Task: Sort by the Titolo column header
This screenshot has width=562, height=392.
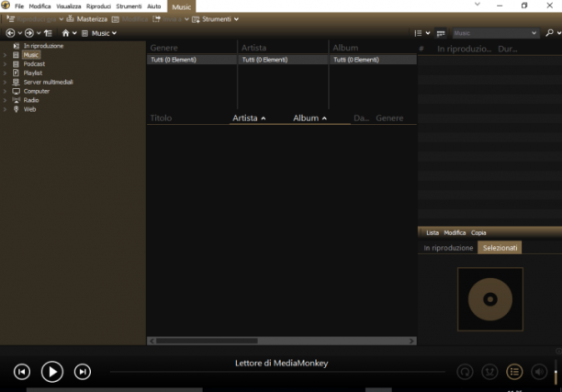Action: (x=161, y=118)
